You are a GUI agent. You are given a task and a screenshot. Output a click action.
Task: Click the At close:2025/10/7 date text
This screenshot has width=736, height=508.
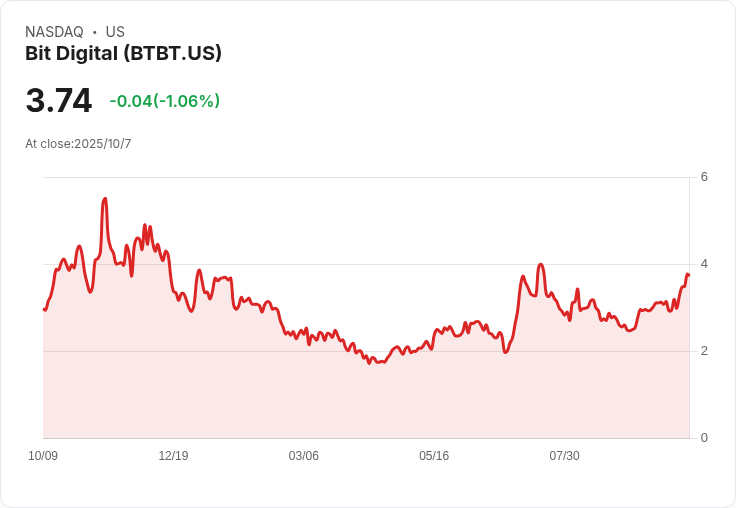pos(78,144)
